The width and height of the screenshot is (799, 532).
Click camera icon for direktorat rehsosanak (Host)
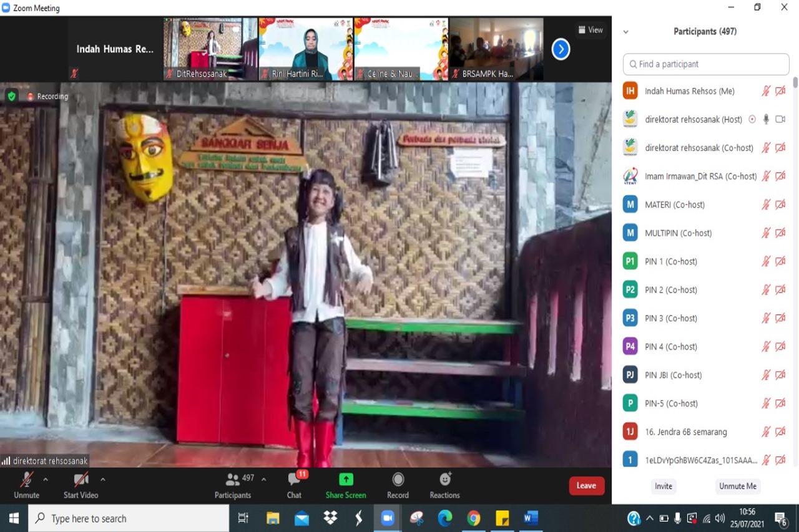point(780,119)
